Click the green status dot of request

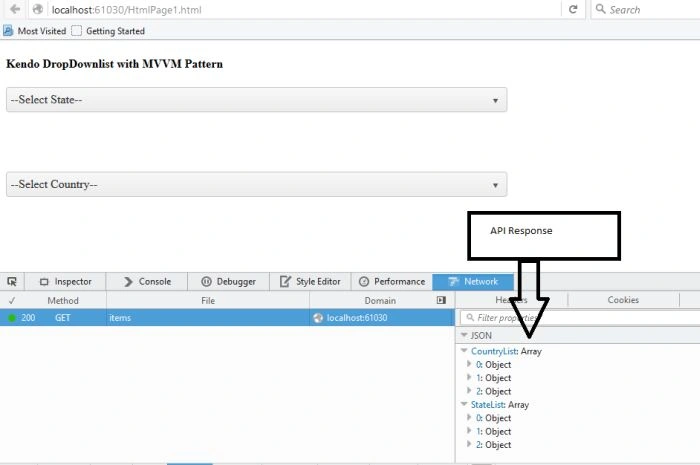coord(12,318)
